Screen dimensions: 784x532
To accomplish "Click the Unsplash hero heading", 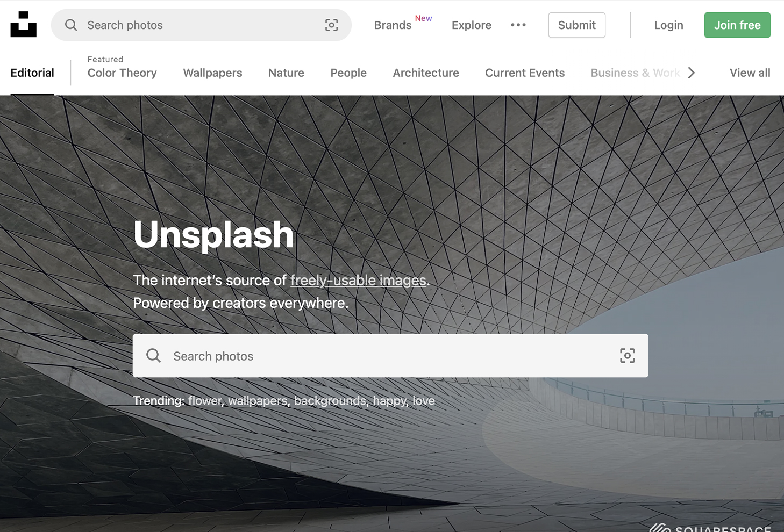I will [214, 235].
